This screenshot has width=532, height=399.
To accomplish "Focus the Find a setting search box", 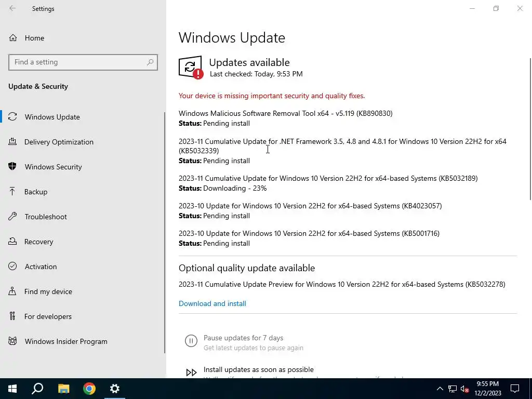I will pyautogui.click(x=83, y=62).
